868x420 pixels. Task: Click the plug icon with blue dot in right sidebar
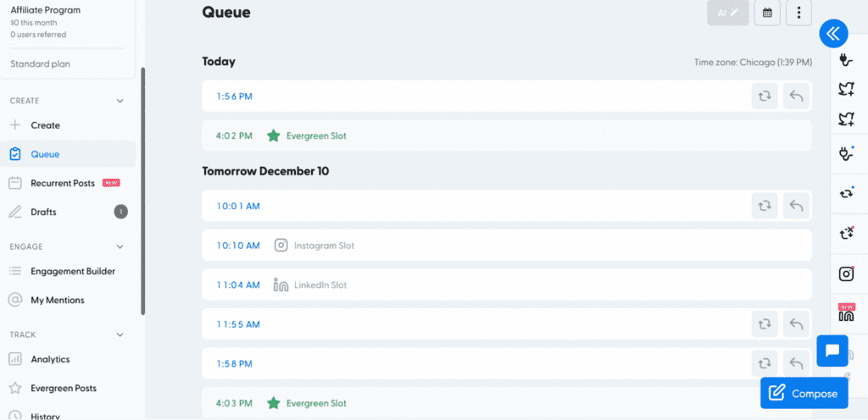click(846, 155)
